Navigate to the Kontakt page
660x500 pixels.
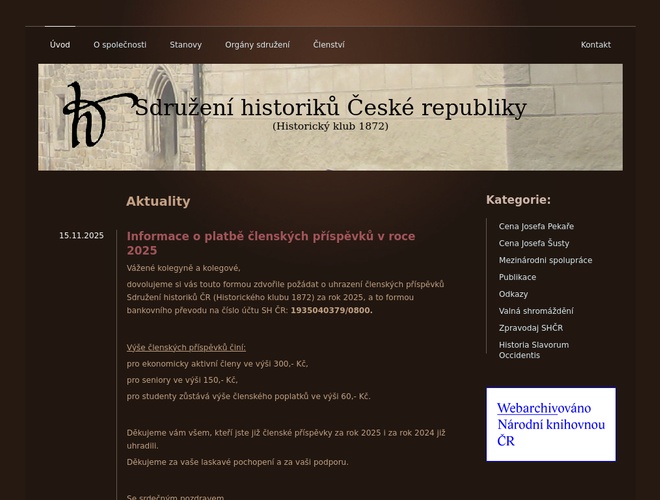(595, 45)
